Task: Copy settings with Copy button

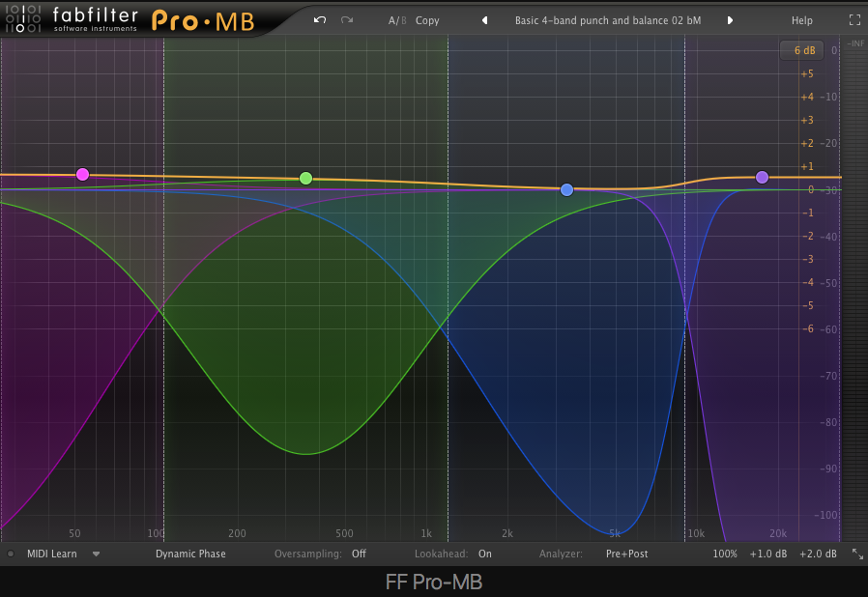Action: click(427, 20)
